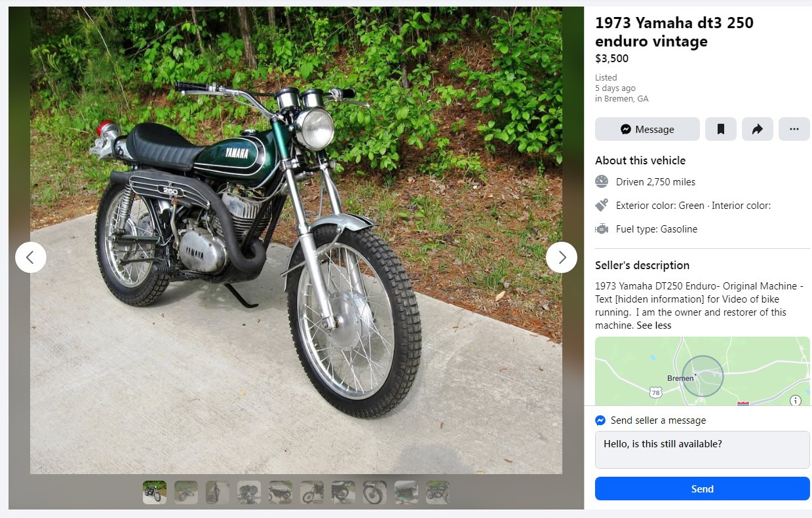
Task: Click the paint icon beside Exterior color
Action: point(602,206)
